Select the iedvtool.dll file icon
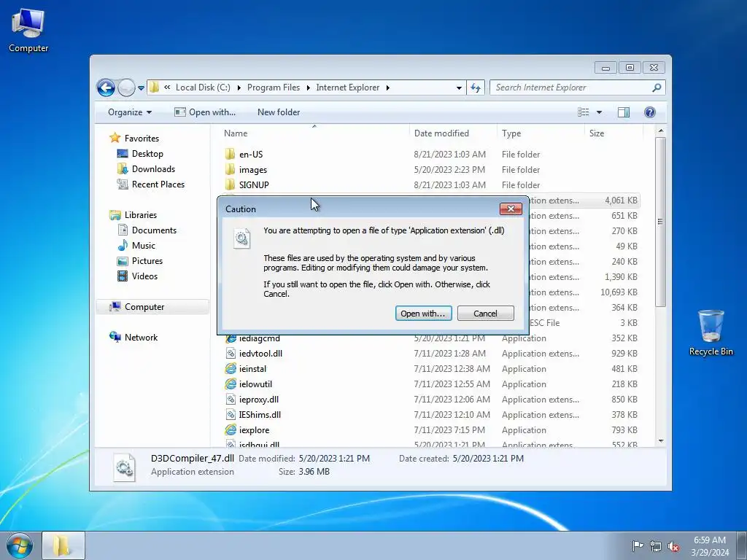The height and width of the screenshot is (560, 747). pos(231,354)
